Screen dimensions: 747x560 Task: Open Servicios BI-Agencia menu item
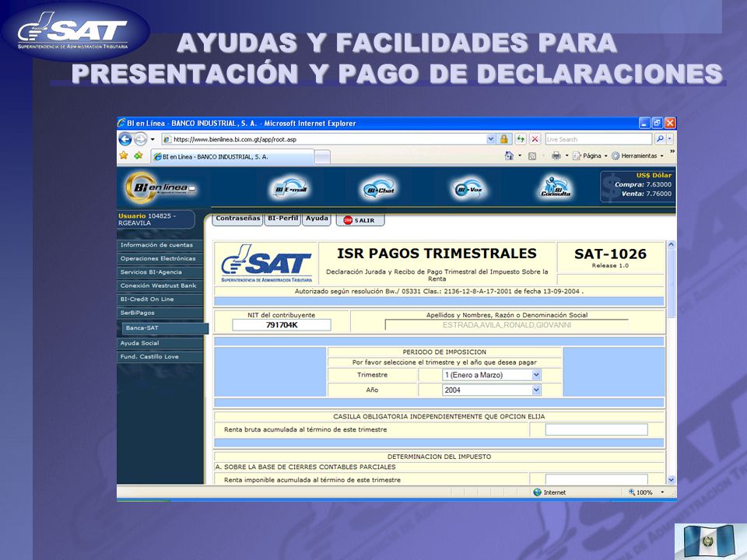(160, 272)
